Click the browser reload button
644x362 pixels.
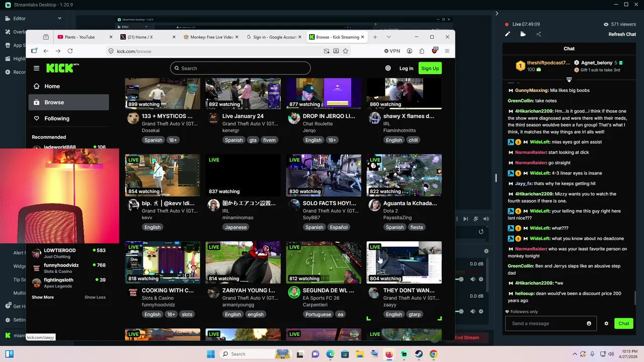tap(70, 51)
